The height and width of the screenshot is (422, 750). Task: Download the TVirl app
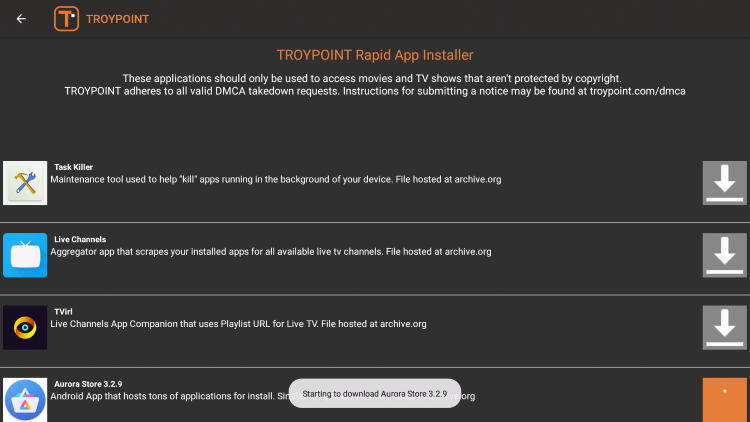(724, 327)
